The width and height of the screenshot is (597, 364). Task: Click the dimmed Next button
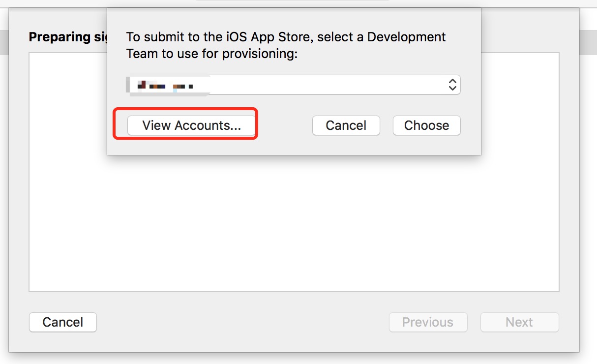(x=519, y=322)
